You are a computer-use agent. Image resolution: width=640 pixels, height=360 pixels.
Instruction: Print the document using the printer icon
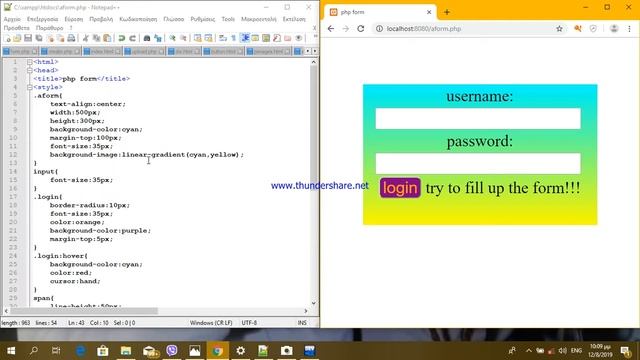71,38
